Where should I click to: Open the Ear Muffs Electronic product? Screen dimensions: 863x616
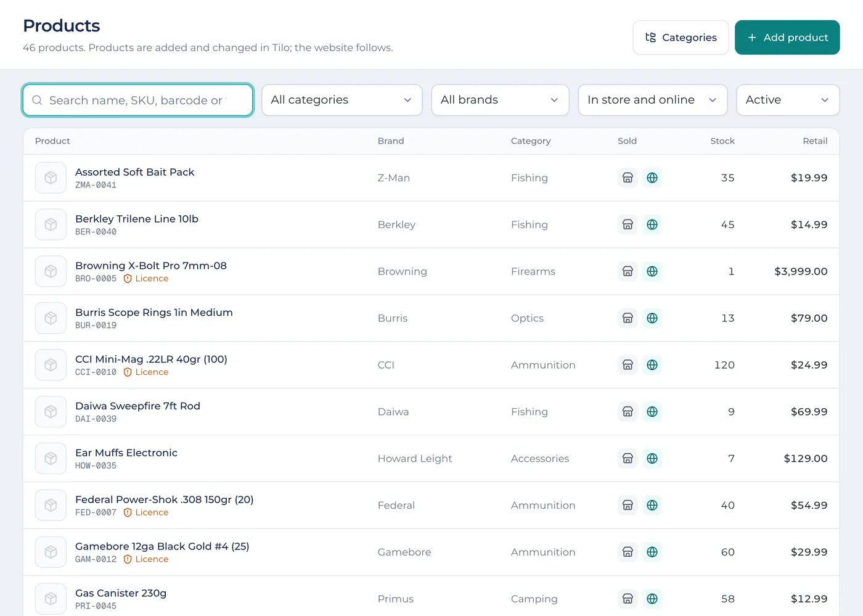[126, 453]
